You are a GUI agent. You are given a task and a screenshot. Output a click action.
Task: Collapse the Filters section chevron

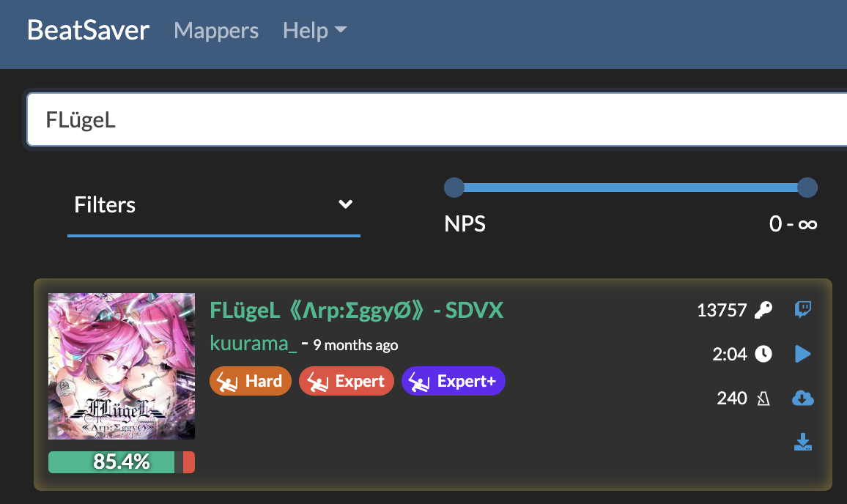click(x=345, y=205)
